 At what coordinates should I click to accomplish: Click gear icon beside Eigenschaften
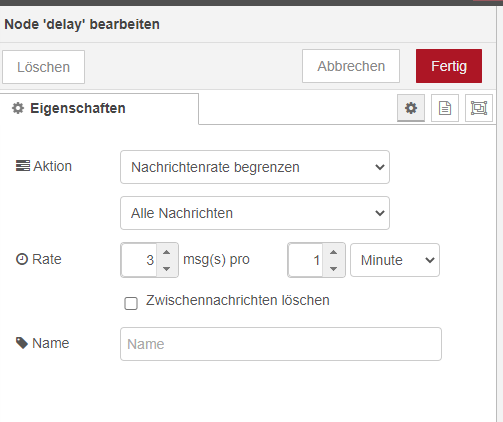[18, 108]
